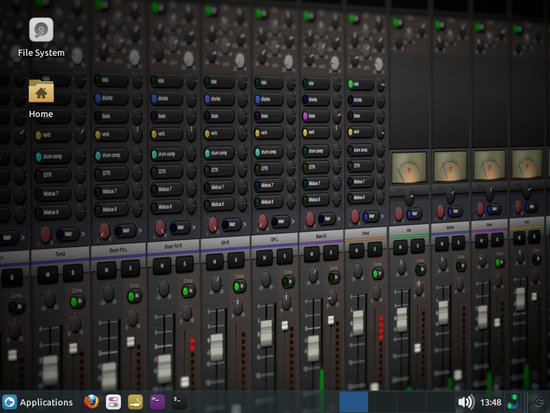Click the brown pipe launcher icon
The image size is (550, 413).
[x=135, y=402]
